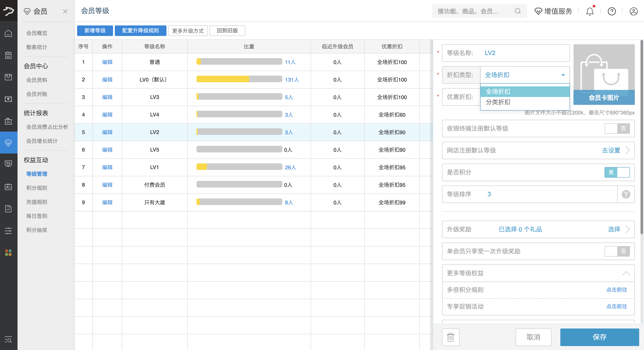Click the 更多升级方式 button
This screenshot has height=350, width=644.
coord(188,30)
